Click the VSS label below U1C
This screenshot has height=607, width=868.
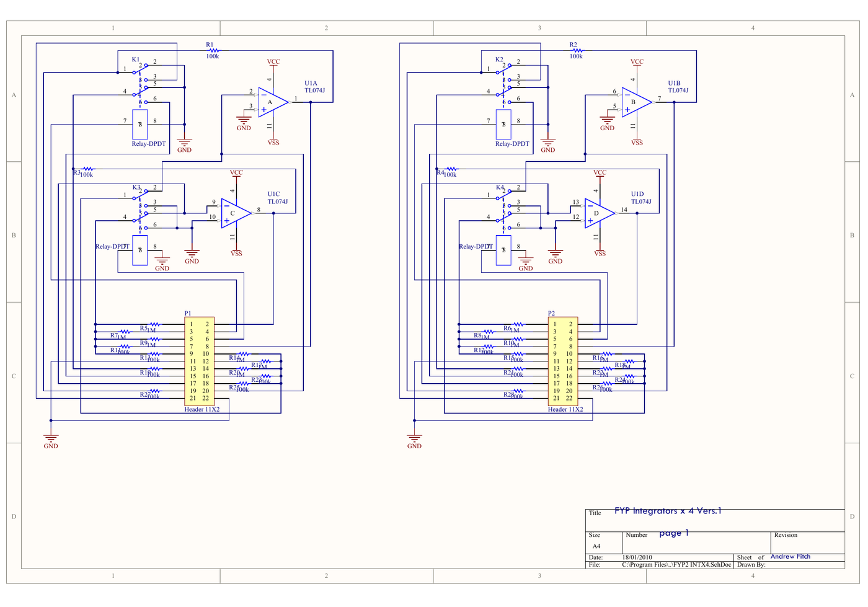236,254
